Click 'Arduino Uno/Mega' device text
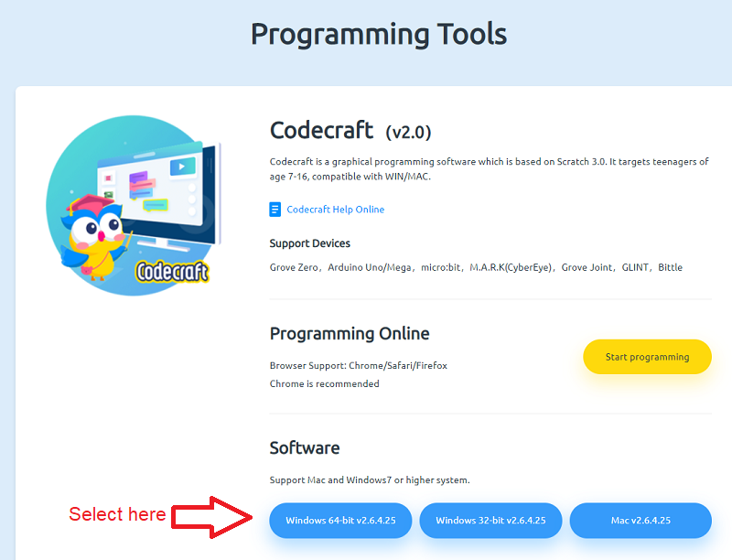Image resolution: width=732 pixels, height=560 pixels. (x=370, y=267)
